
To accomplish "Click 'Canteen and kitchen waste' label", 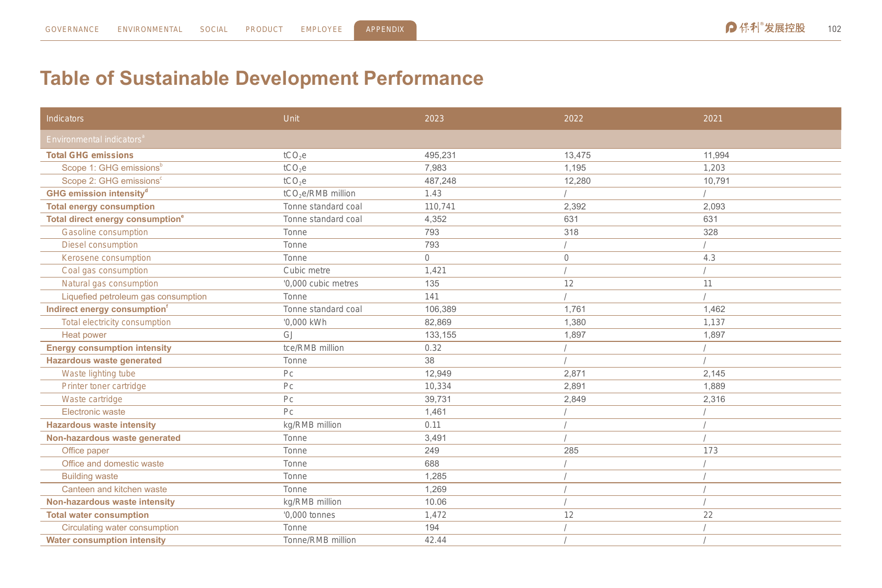I will coord(114,489).
